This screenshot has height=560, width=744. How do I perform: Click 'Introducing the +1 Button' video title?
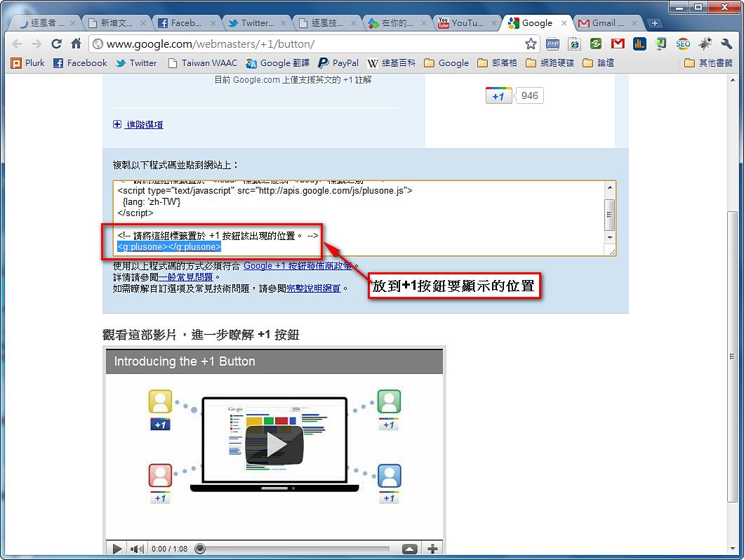point(185,361)
